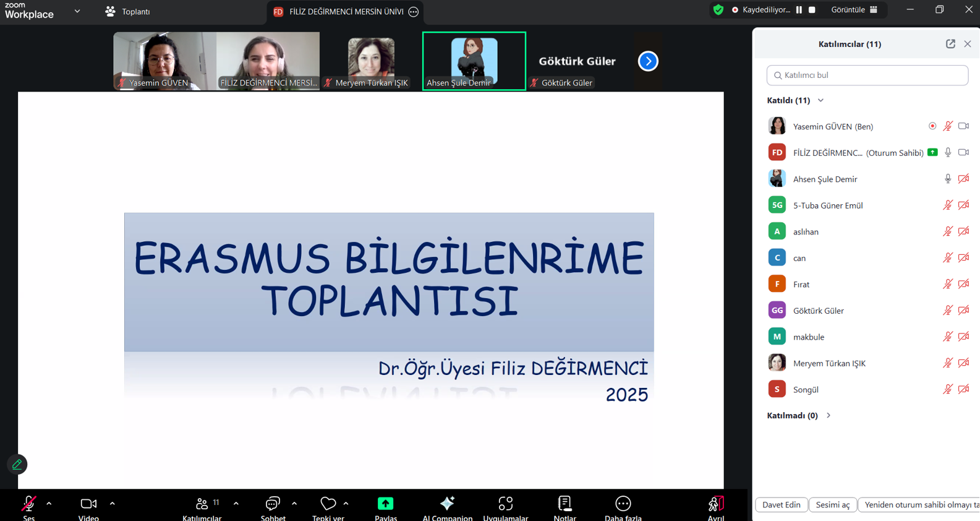Pause the recording in the top bar
This screenshot has width=980, height=521.
(799, 10)
